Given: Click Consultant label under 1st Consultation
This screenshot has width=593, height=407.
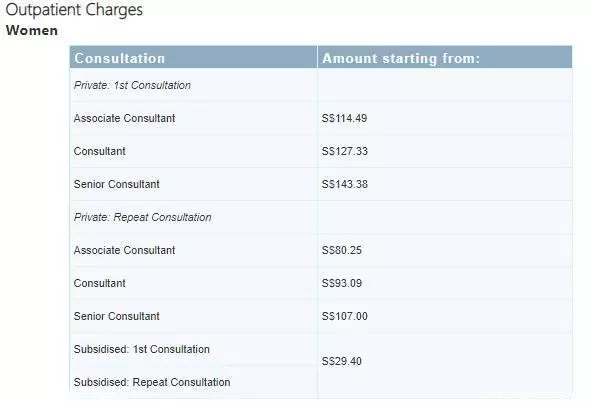Looking at the screenshot, I should (99, 151).
